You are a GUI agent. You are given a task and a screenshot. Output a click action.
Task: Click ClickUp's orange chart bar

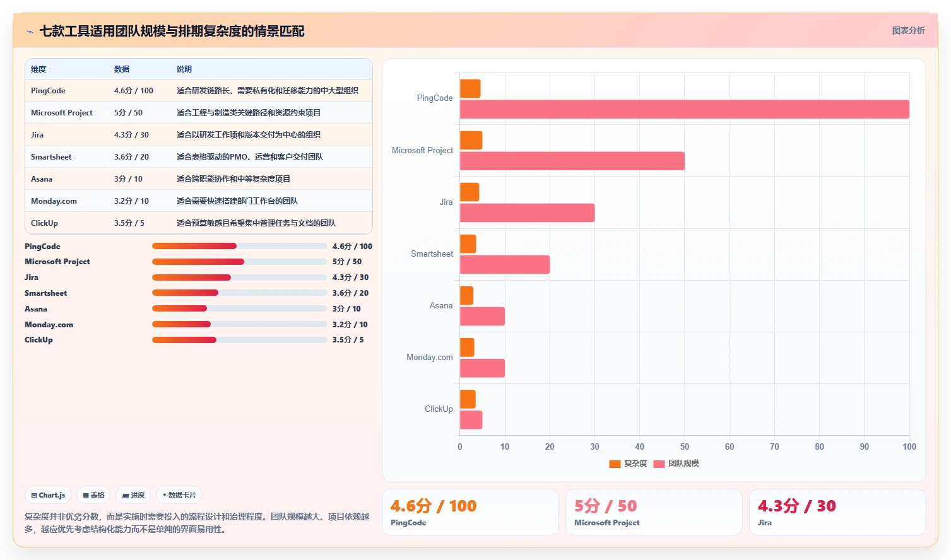click(x=468, y=399)
